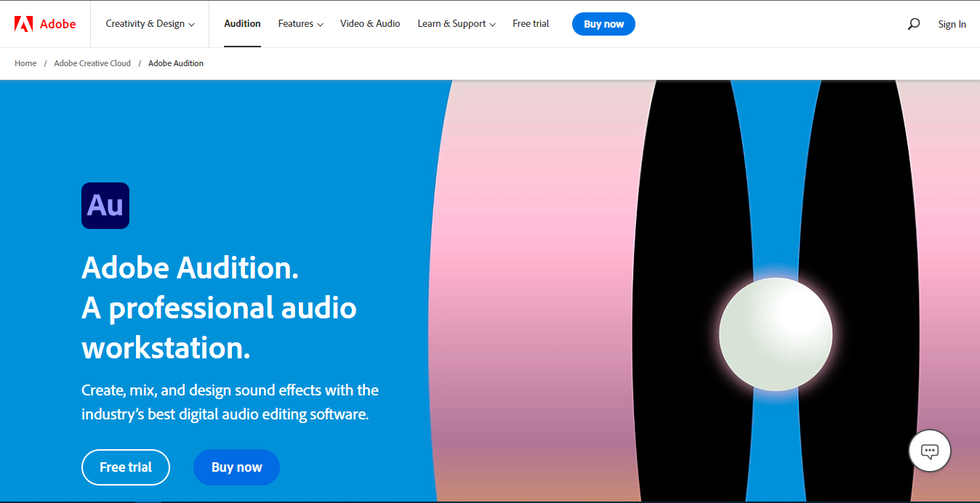Click the hero Buy now blue button
Viewport: 980px width, 503px height.
(236, 467)
